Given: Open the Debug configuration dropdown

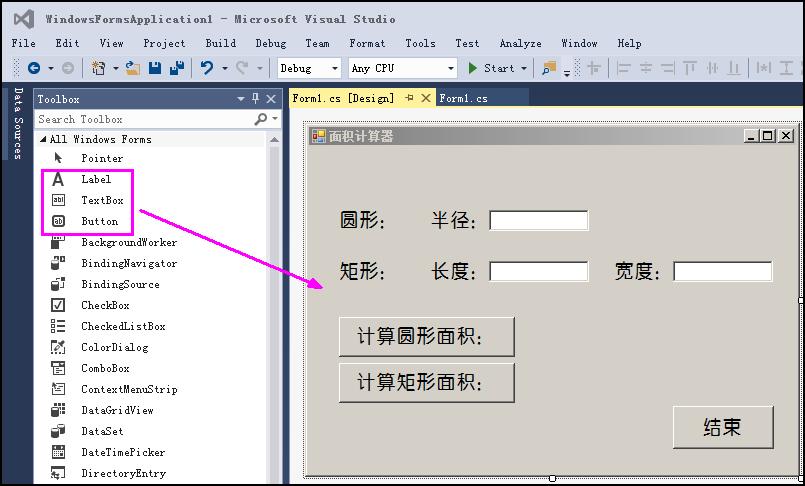Looking at the screenshot, I should click(x=309, y=68).
